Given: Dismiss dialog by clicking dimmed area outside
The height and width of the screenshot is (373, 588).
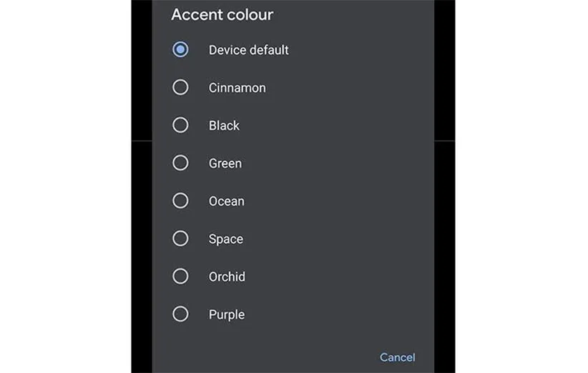Looking at the screenshot, I should 141,214.
